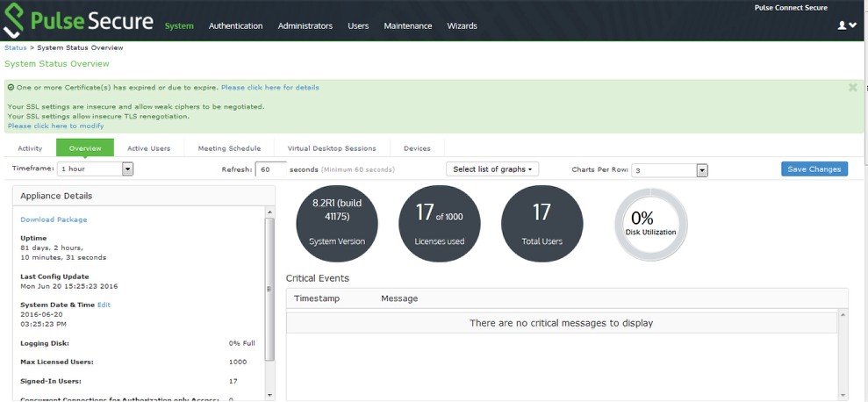Dismiss the green certificate warning banner
The image size is (868, 402).
852,88
